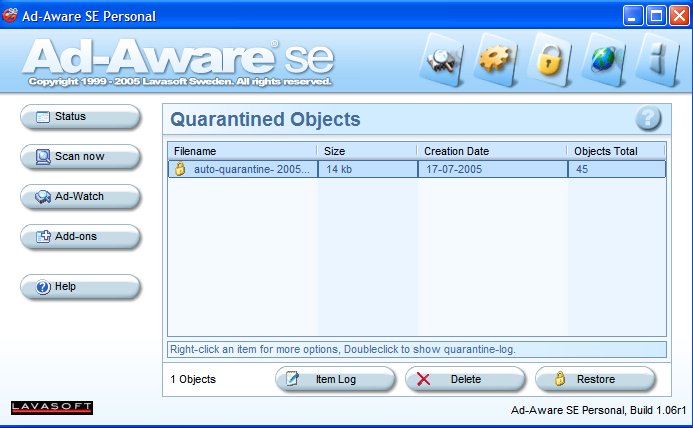The width and height of the screenshot is (693, 428).
Task: Open WebUpdate via the globe icon
Action: tap(605, 60)
